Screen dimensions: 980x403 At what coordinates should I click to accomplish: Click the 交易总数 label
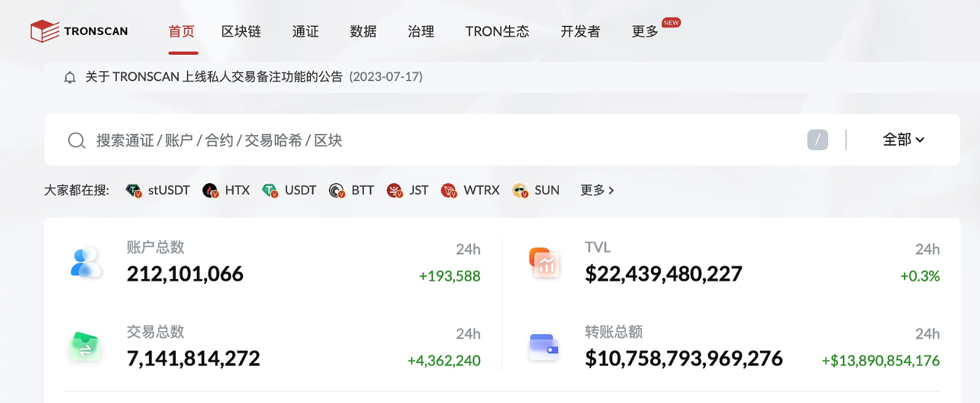point(156,332)
